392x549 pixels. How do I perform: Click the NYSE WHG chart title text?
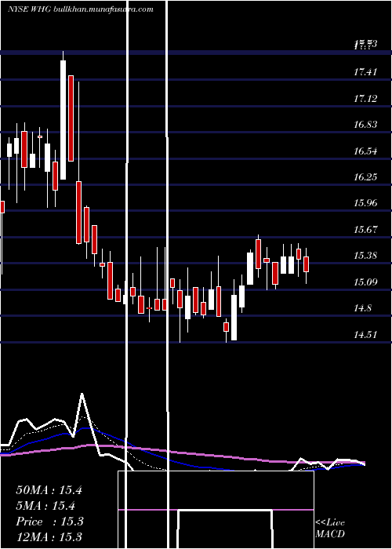click(81, 9)
